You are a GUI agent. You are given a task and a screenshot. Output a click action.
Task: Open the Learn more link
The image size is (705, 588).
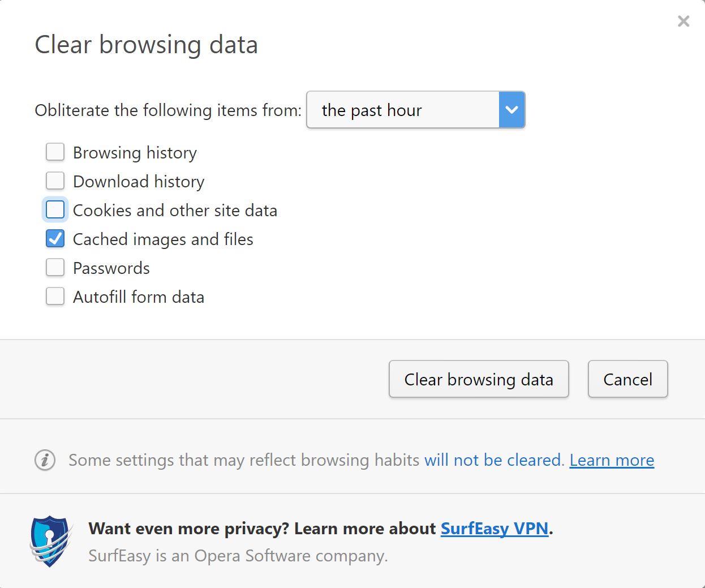(x=612, y=460)
